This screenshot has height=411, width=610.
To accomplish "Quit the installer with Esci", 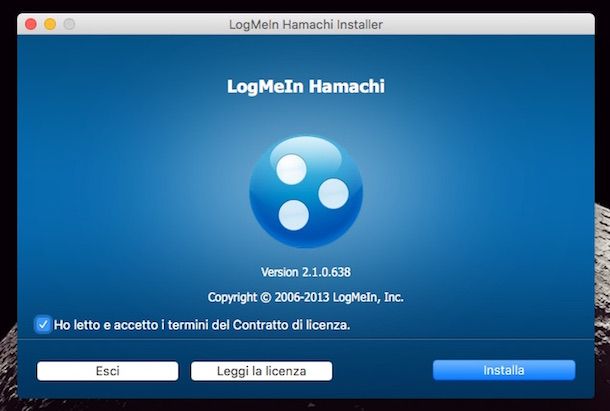I will click(x=108, y=371).
